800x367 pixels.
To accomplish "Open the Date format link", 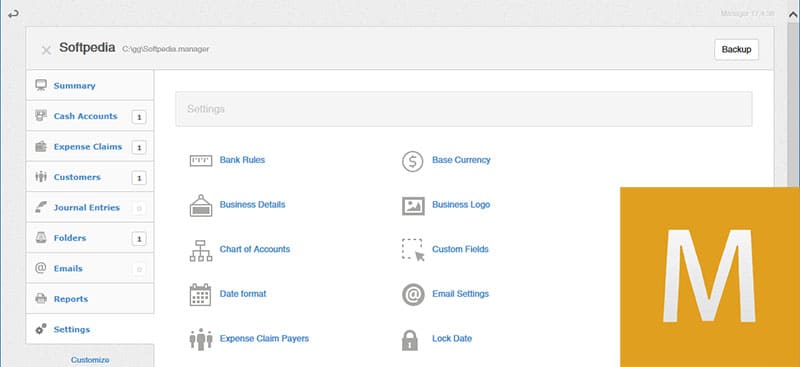I will click(x=243, y=293).
